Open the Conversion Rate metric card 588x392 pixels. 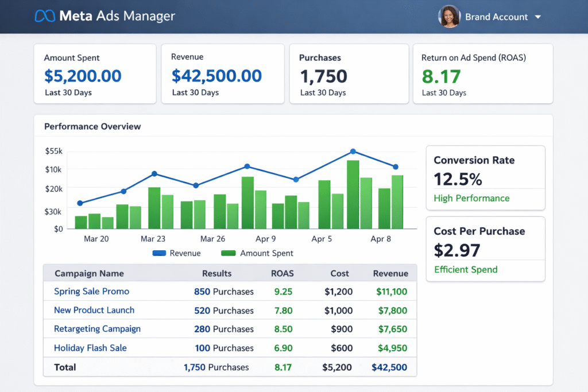point(485,178)
